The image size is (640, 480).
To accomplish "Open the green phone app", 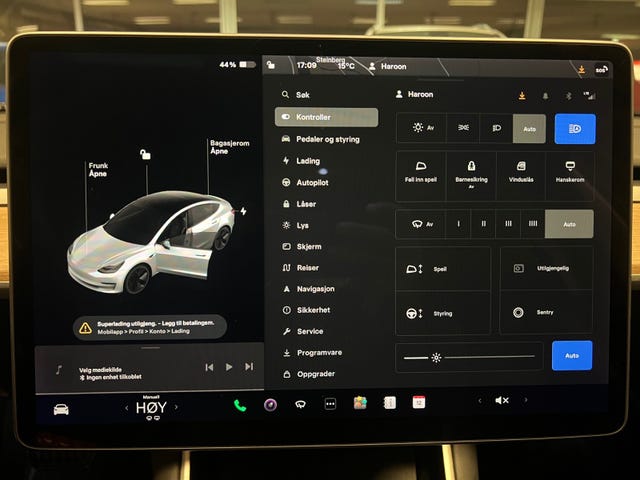I will [x=240, y=405].
